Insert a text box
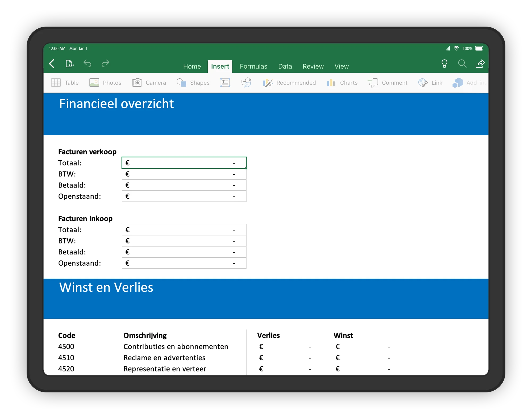532x419 pixels. (x=225, y=83)
